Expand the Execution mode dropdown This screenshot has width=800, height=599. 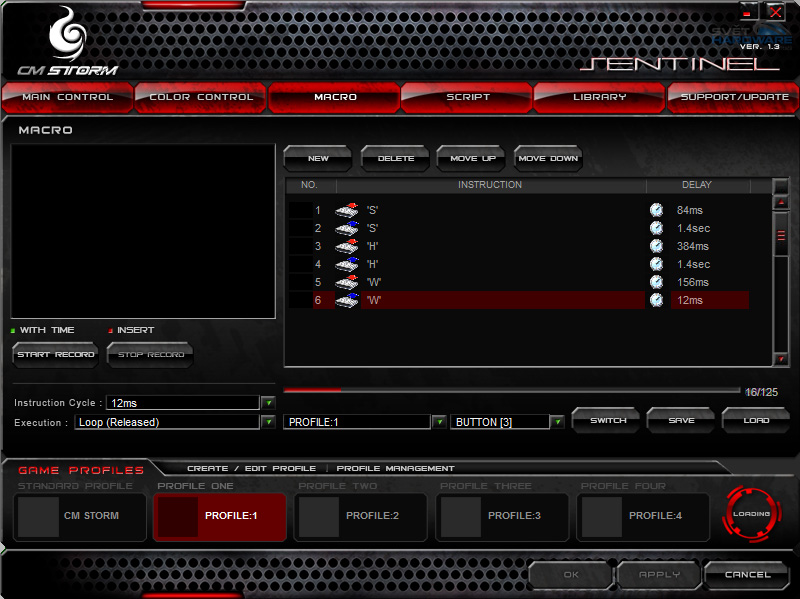[267, 422]
